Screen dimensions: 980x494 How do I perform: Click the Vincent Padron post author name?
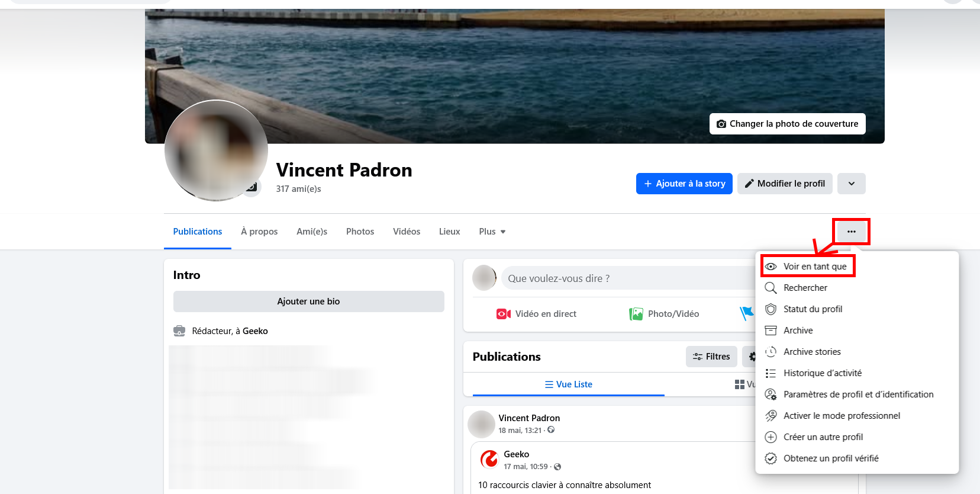click(529, 418)
